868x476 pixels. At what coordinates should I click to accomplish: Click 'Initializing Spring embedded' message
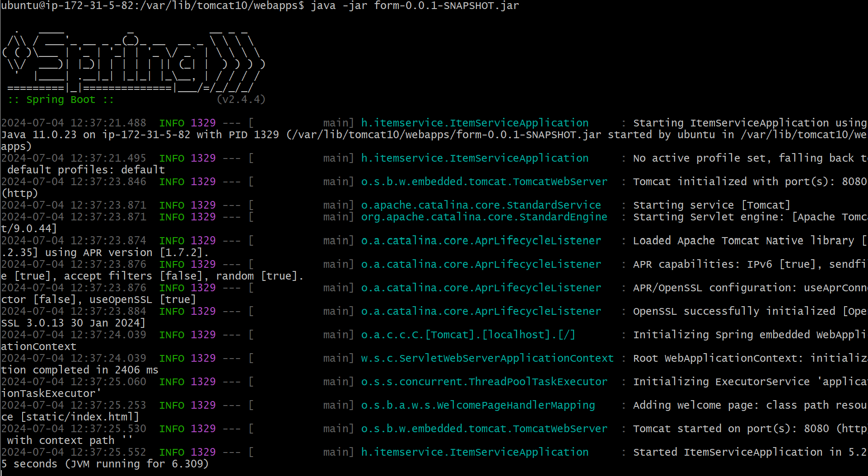721,335
